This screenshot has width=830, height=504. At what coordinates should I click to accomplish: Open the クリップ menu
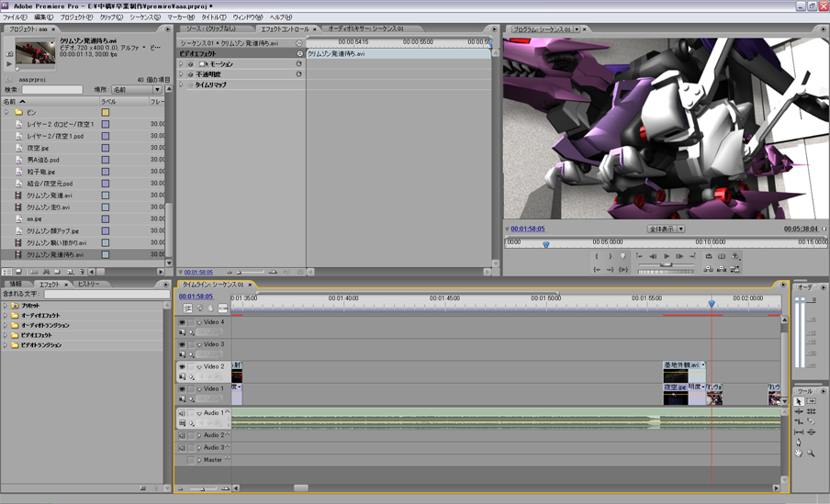tap(111, 17)
